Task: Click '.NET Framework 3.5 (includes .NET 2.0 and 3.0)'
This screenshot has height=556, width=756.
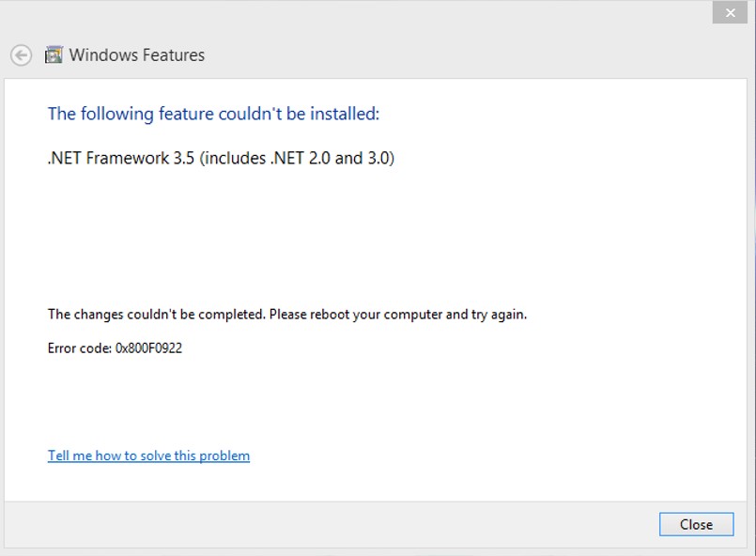Action: pos(221,158)
